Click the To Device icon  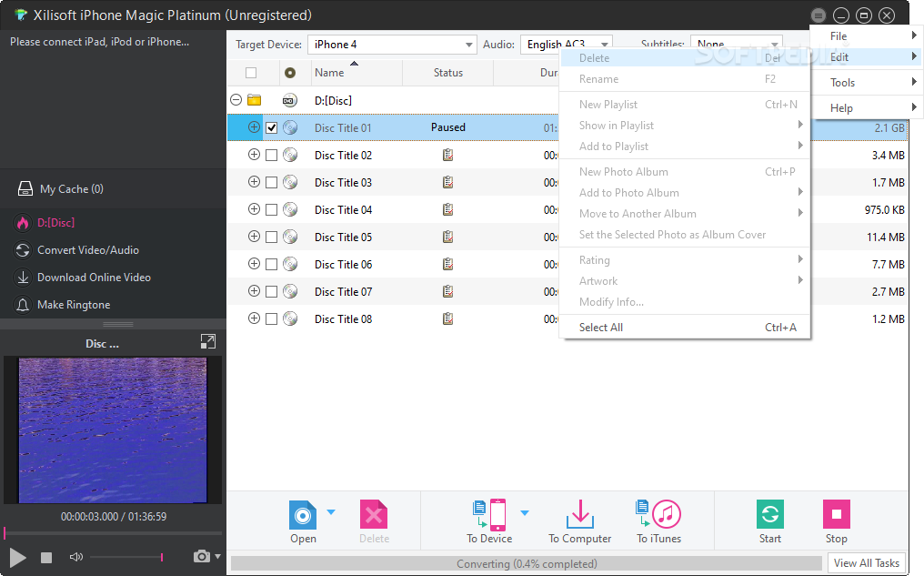pos(489,515)
